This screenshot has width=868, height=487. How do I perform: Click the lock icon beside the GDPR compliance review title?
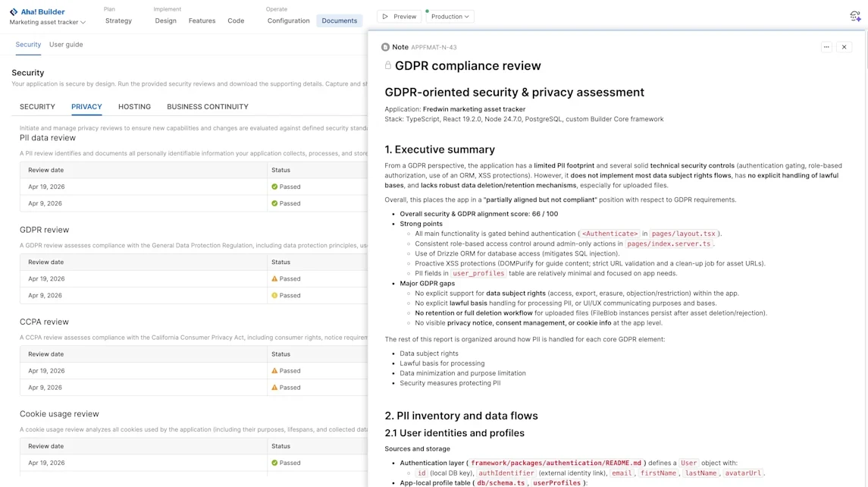[x=388, y=65]
